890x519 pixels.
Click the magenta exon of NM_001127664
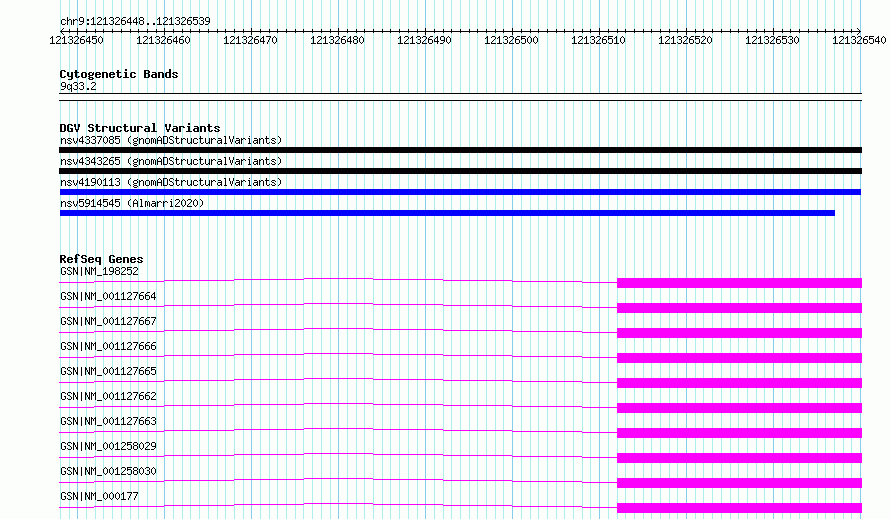tap(740, 308)
